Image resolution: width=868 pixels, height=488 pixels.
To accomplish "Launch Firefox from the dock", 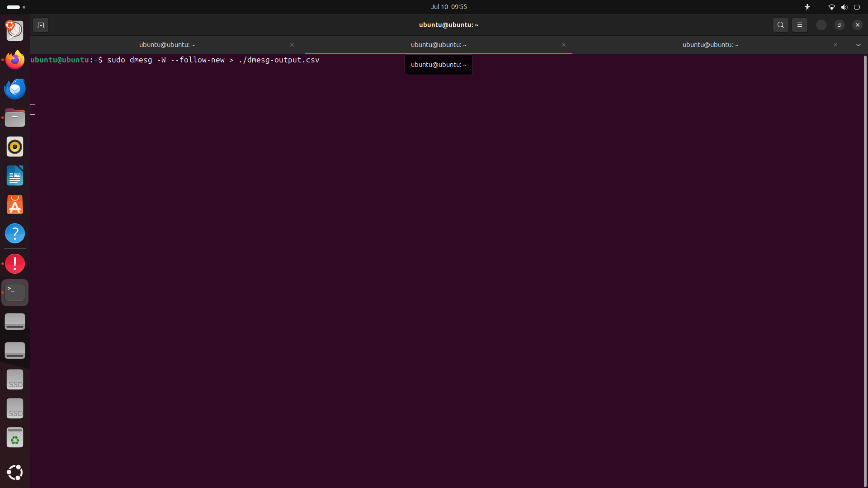I will coord(15,60).
